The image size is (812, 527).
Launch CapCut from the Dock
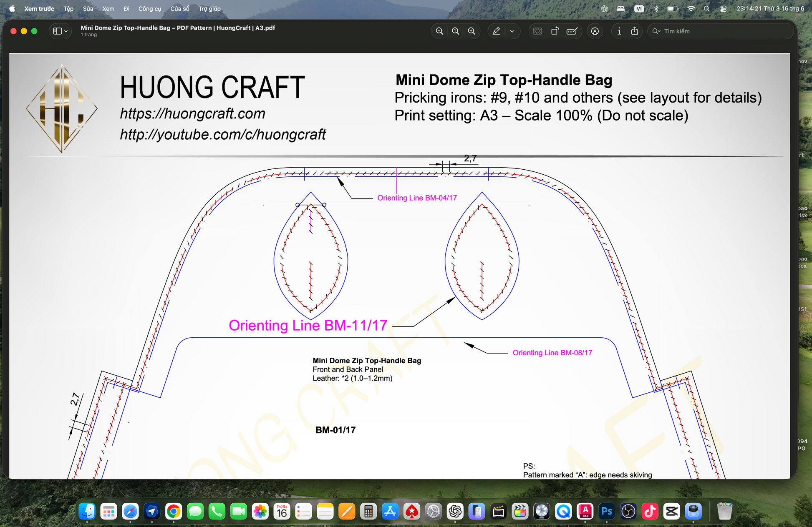(x=672, y=511)
